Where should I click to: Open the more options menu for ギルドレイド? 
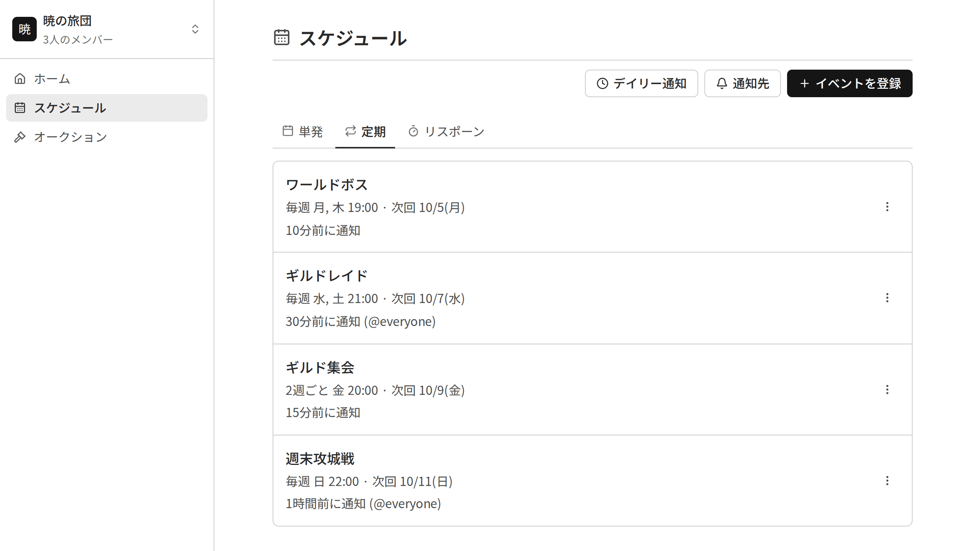coord(887,298)
